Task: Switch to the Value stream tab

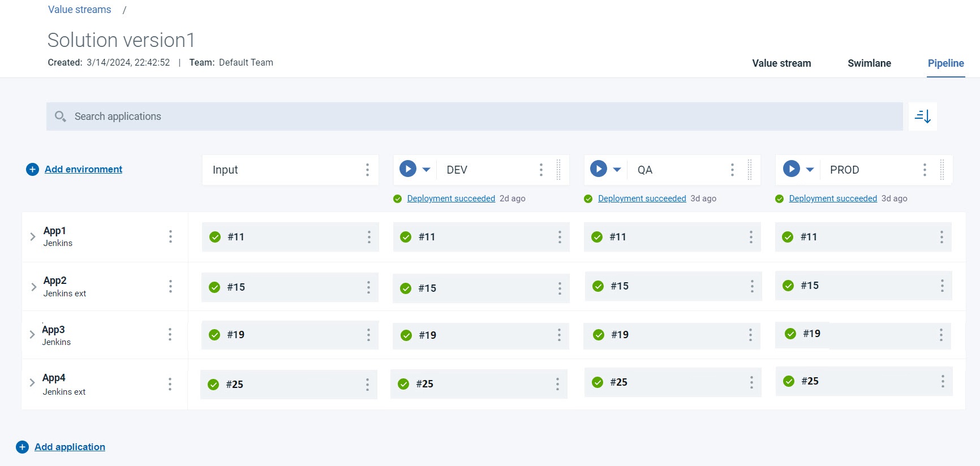Action: tap(781, 63)
